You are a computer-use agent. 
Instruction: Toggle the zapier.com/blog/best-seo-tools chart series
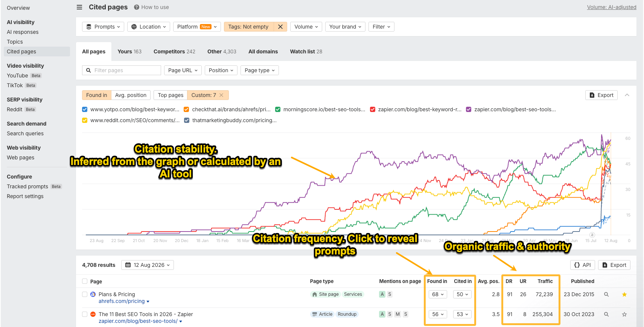(469, 109)
